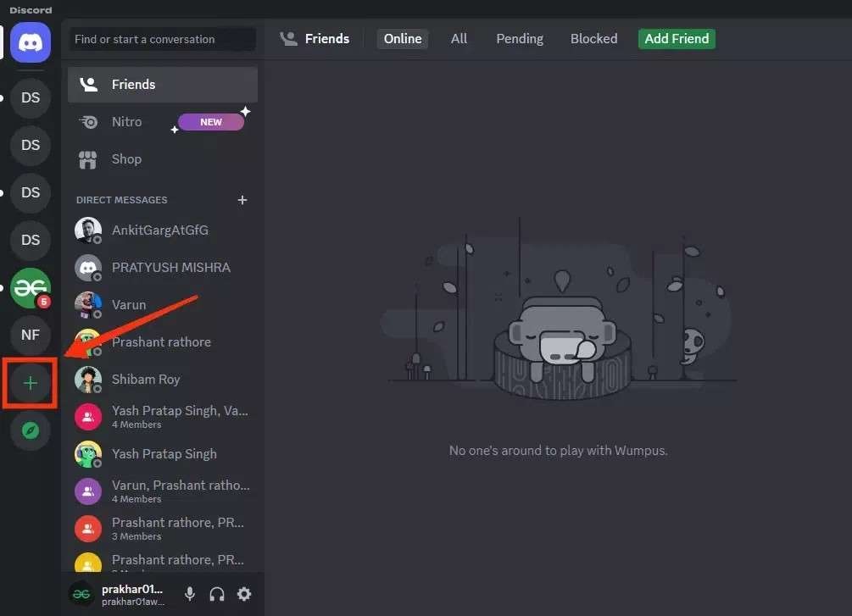Open the NF server icon

tap(31, 335)
